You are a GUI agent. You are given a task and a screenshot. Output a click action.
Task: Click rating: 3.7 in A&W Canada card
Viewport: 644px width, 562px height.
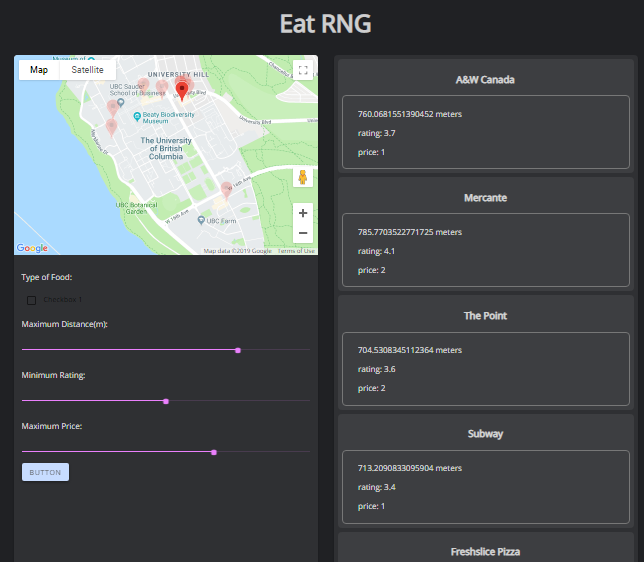pyautogui.click(x=376, y=133)
